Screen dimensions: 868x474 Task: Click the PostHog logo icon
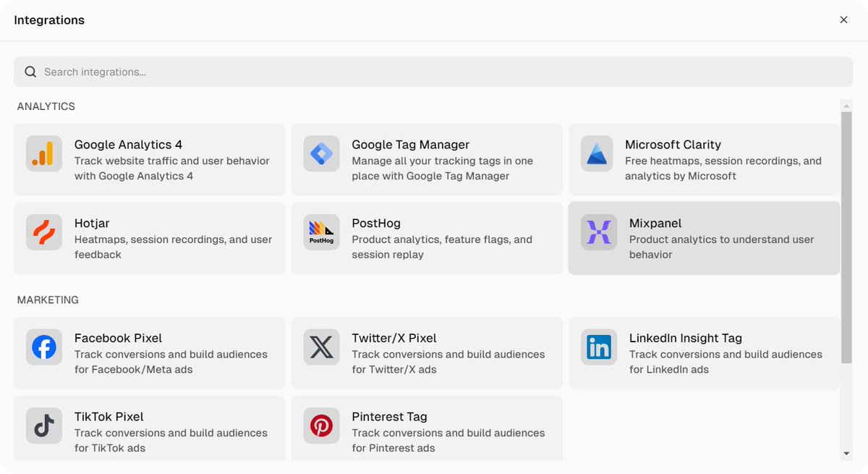coord(321,232)
